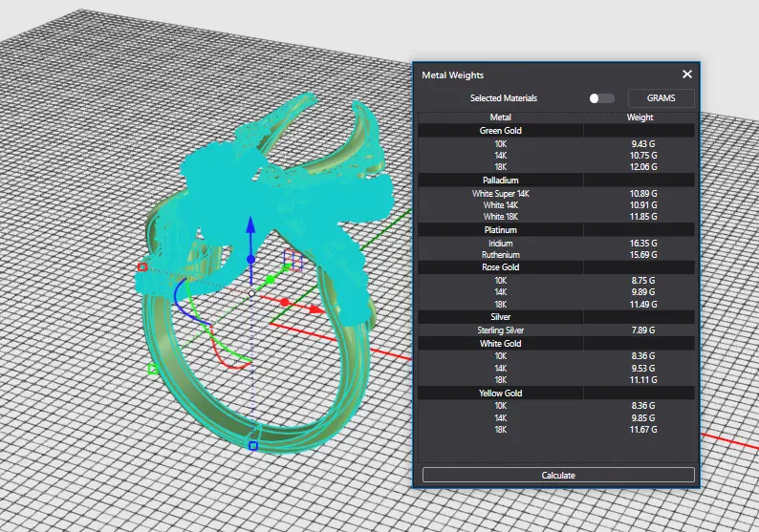Click the green square scale handle on gizmo
The image size is (759, 532).
152,369
